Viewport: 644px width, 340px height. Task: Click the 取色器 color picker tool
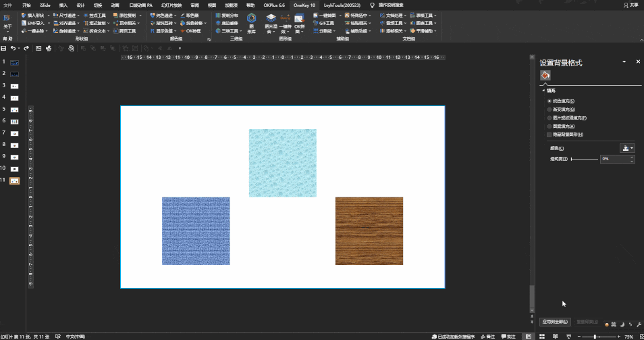(x=190, y=15)
